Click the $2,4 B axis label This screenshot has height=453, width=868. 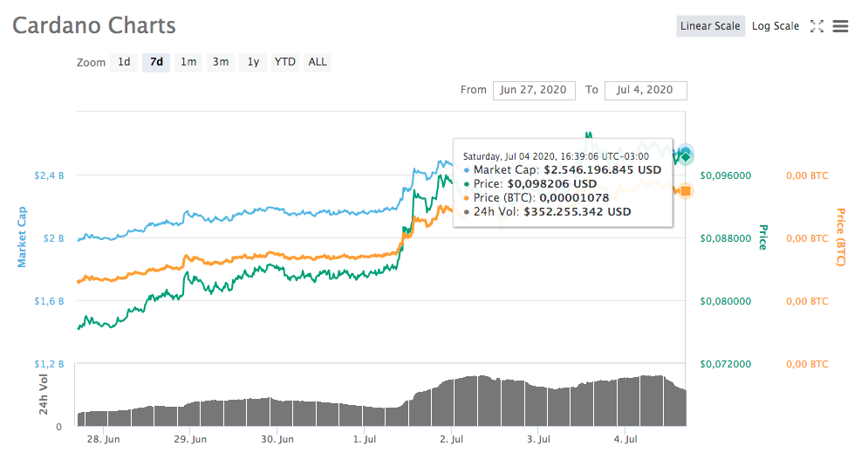[49, 175]
